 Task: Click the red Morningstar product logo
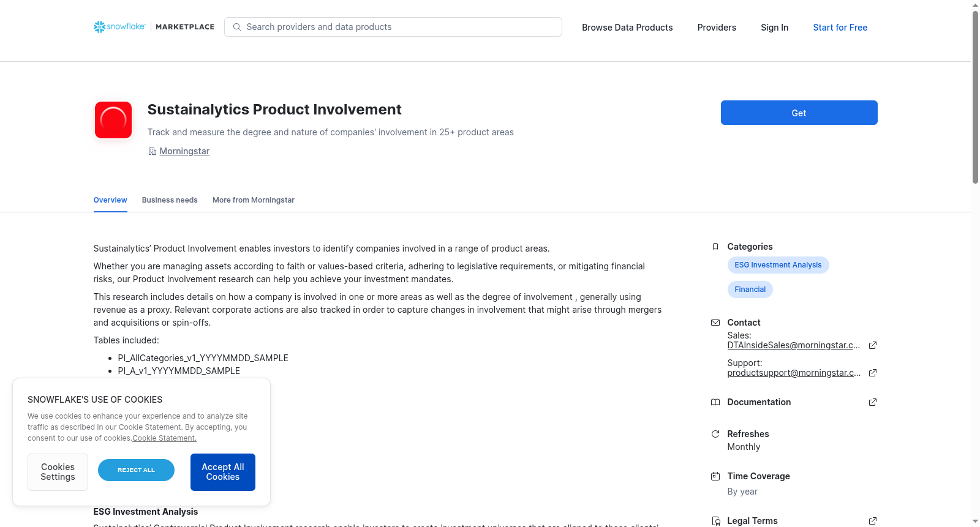(x=113, y=120)
